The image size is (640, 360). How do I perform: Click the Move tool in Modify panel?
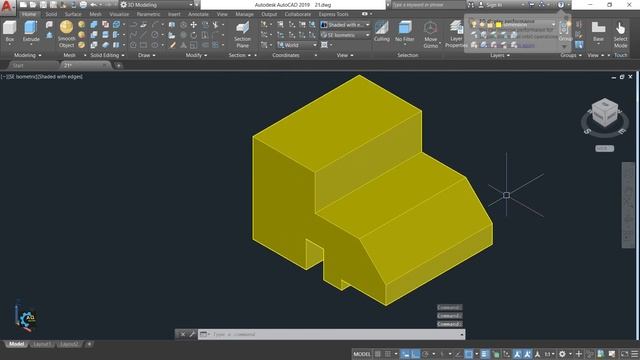click(x=193, y=25)
